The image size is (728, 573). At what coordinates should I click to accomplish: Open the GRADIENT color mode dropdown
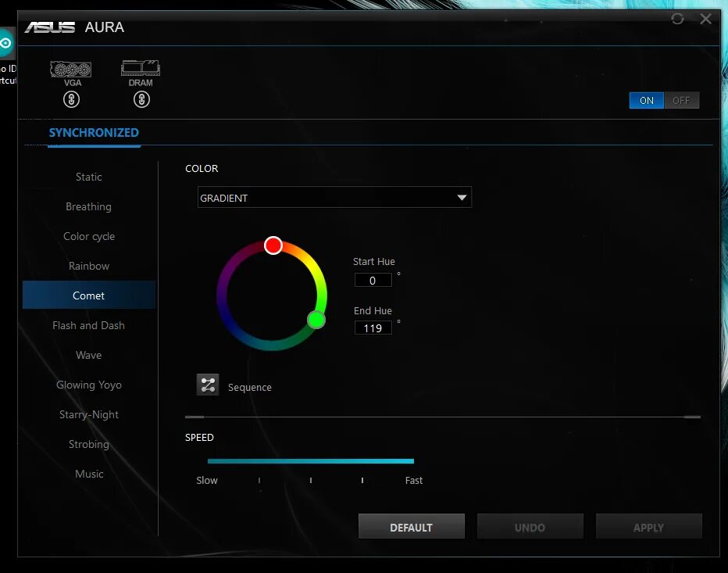point(334,198)
